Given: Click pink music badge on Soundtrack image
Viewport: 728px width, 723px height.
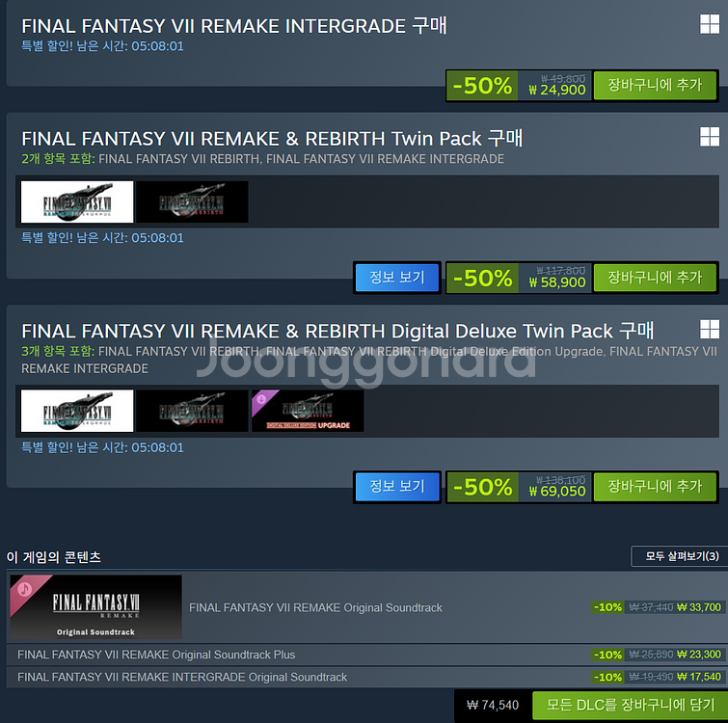Looking at the screenshot, I should [25, 590].
